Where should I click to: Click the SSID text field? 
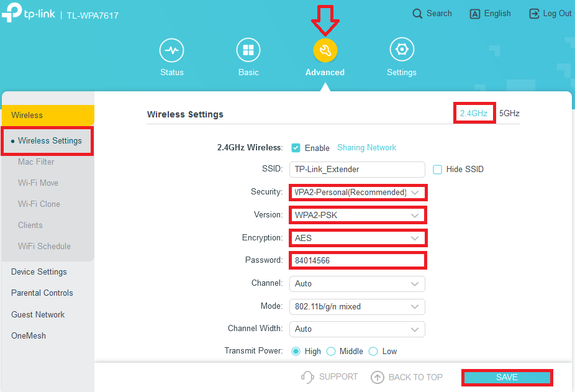357,170
